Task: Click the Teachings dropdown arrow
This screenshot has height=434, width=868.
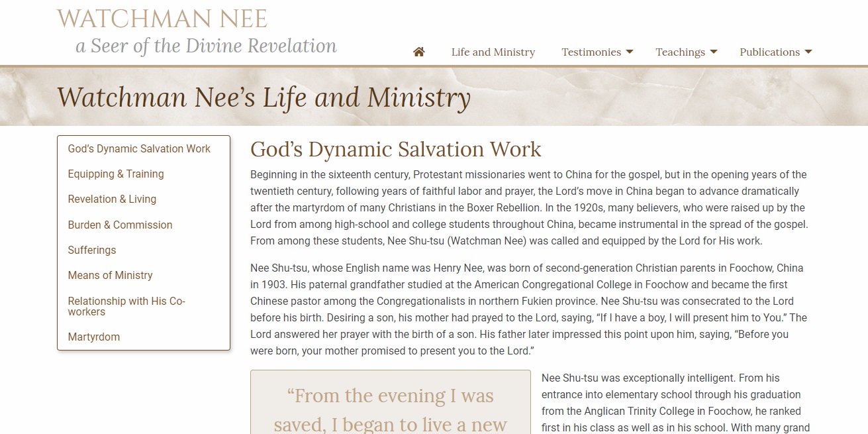Action: 713,52
